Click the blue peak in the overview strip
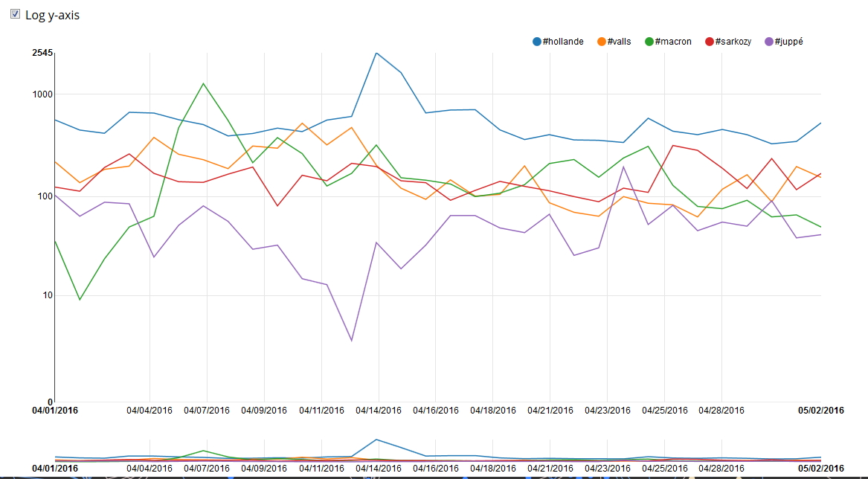 click(376, 440)
